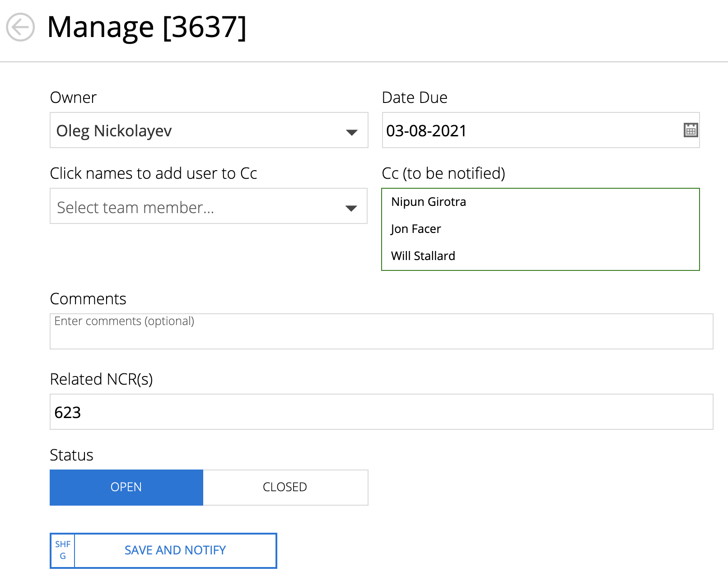Click the Select team member placeholder text

(x=135, y=208)
